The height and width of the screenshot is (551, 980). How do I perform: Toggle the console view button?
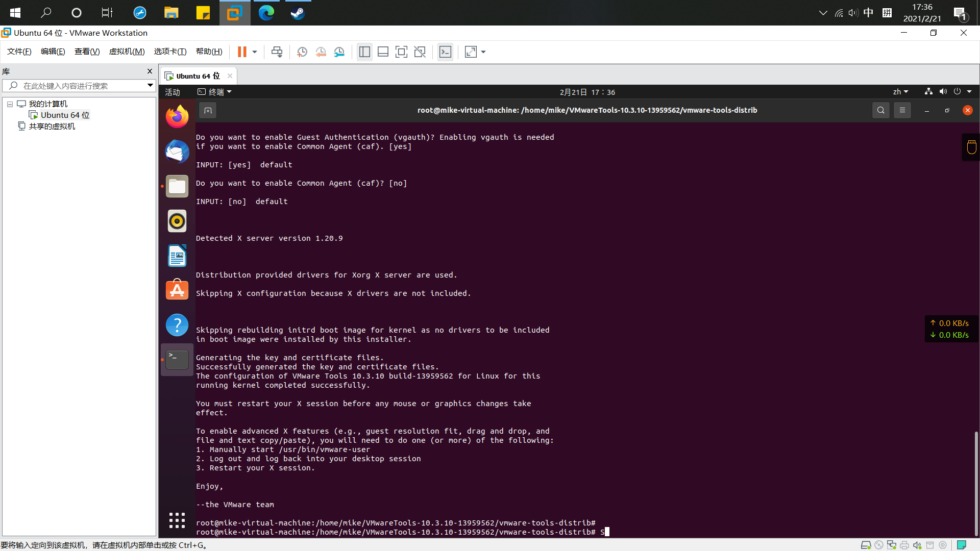click(x=445, y=52)
